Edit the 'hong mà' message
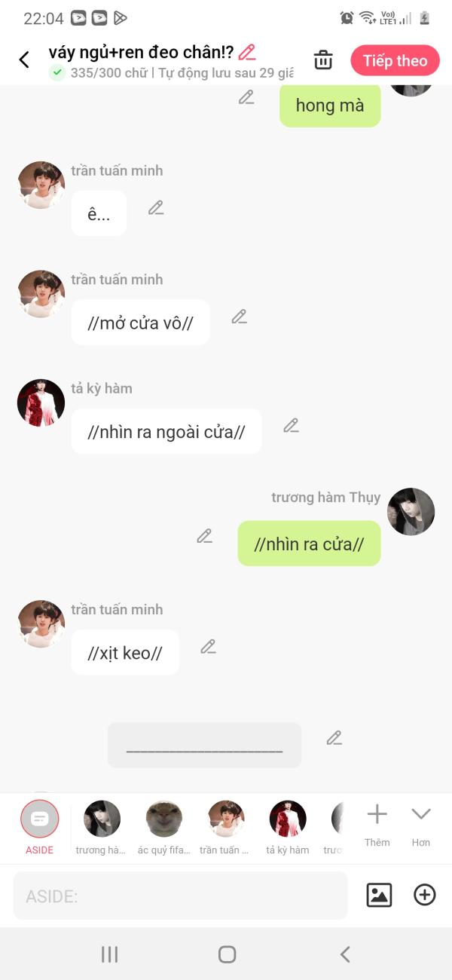The height and width of the screenshot is (980, 452). pos(246,97)
